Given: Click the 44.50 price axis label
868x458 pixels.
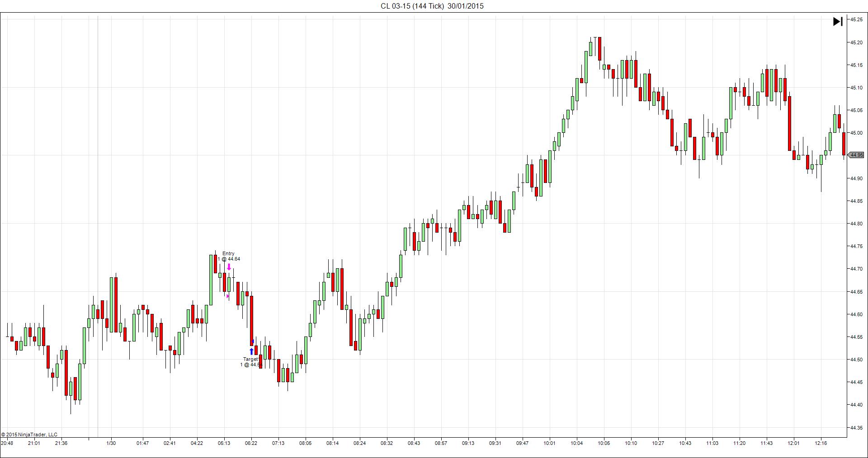Looking at the screenshot, I should click(856, 360).
